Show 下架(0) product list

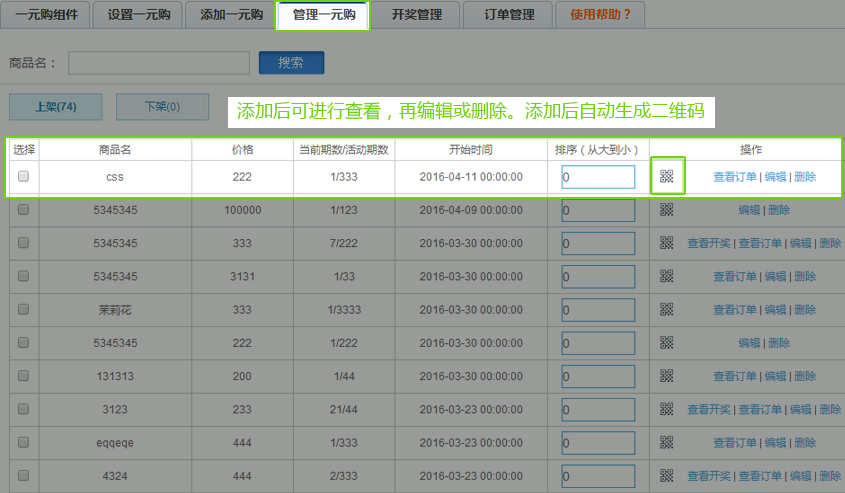(x=162, y=106)
